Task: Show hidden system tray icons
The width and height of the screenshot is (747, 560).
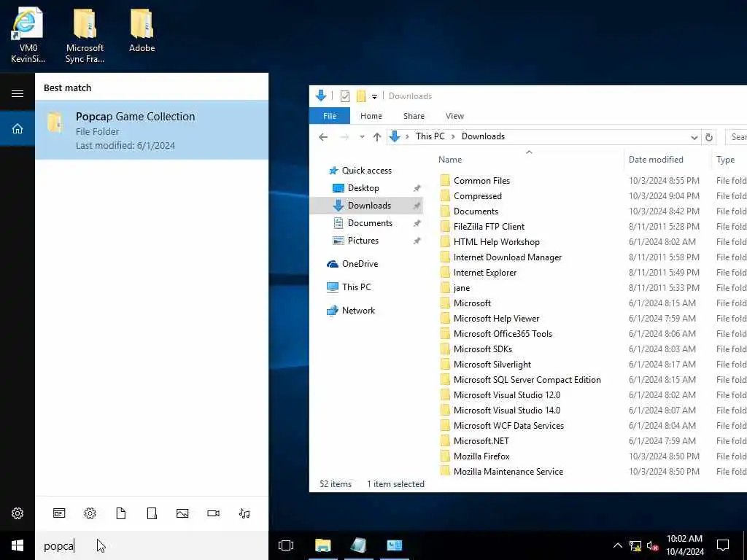Action: (617, 545)
